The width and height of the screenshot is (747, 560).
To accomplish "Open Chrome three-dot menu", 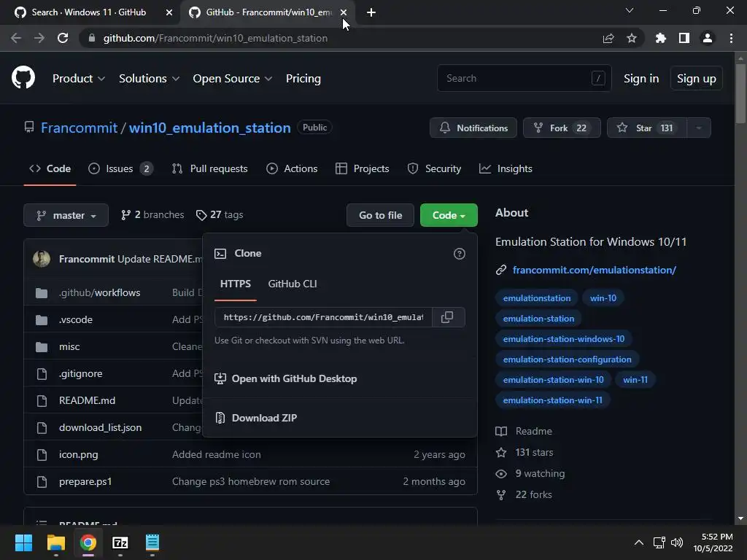I will (731, 38).
